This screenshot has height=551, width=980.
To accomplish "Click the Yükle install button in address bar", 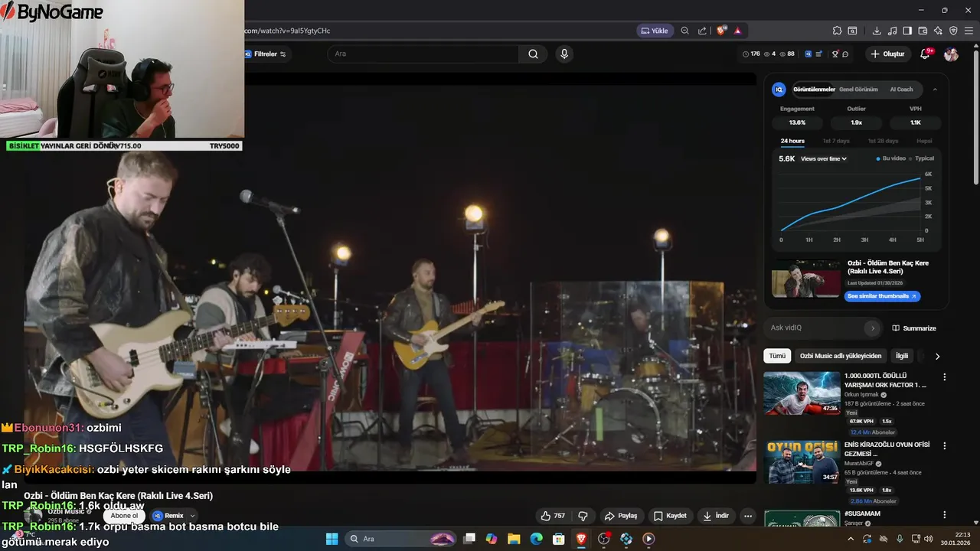I will (655, 31).
